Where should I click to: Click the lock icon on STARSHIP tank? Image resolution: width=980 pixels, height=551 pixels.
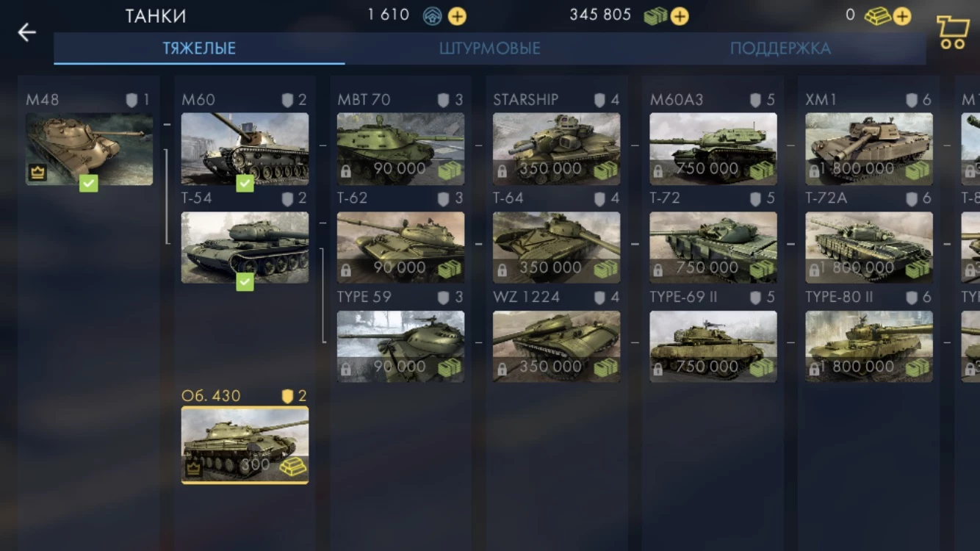[x=502, y=171]
